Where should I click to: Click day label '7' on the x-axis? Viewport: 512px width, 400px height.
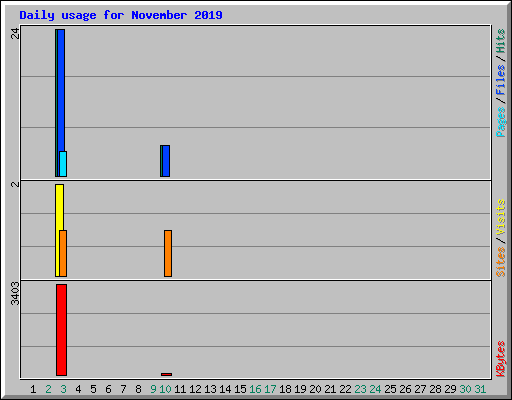123,389
